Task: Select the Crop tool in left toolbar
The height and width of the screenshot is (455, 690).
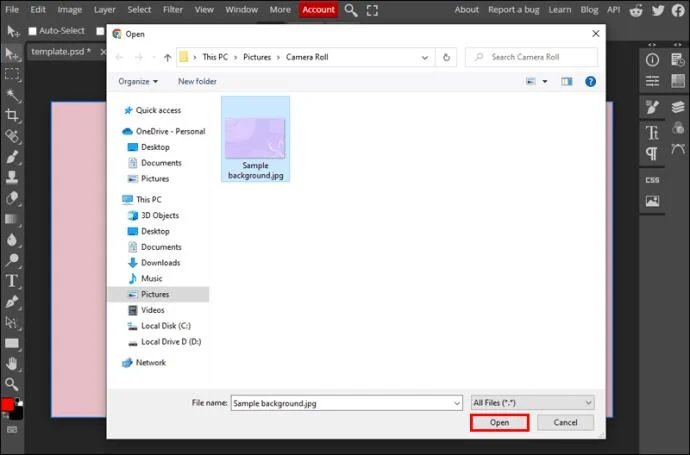Action: 12,115
